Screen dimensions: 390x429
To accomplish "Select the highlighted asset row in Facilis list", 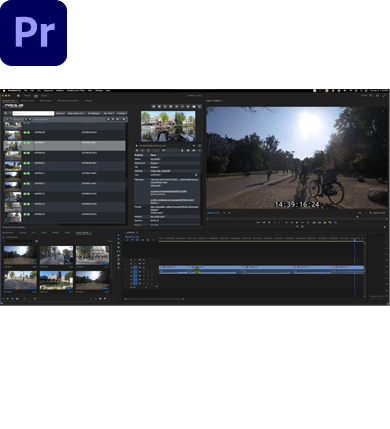I will coord(65,145).
